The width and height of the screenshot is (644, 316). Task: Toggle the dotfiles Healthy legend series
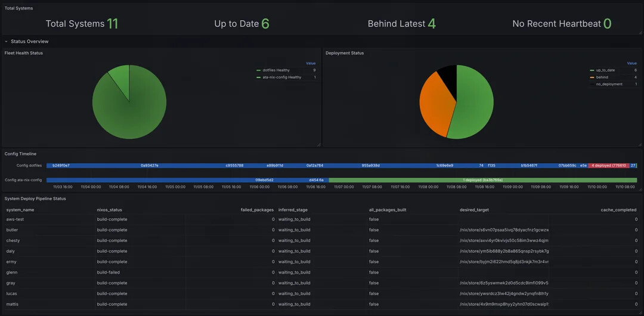(x=275, y=70)
